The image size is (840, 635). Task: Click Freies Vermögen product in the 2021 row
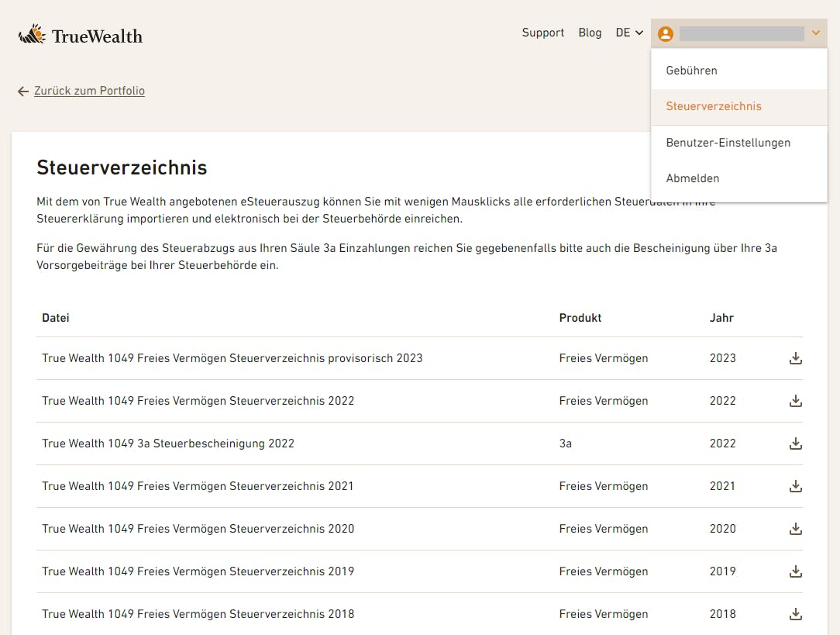tap(604, 486)
